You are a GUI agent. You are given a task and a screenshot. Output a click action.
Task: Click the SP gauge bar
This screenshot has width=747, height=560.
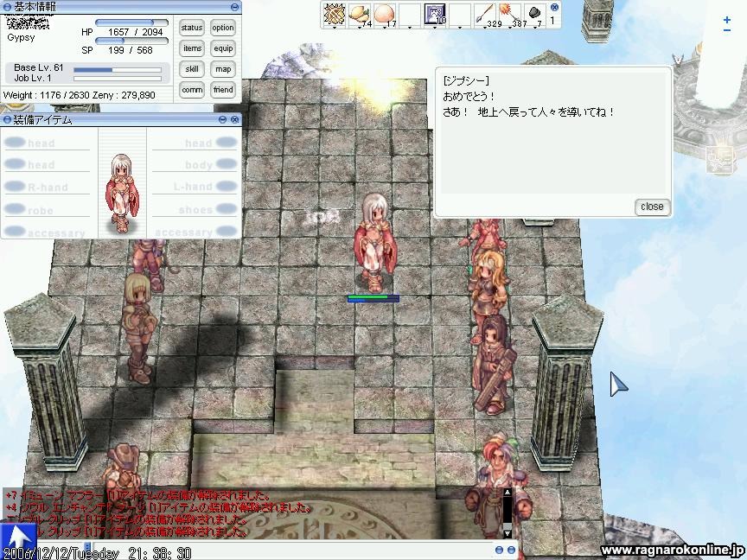[132, 41]
